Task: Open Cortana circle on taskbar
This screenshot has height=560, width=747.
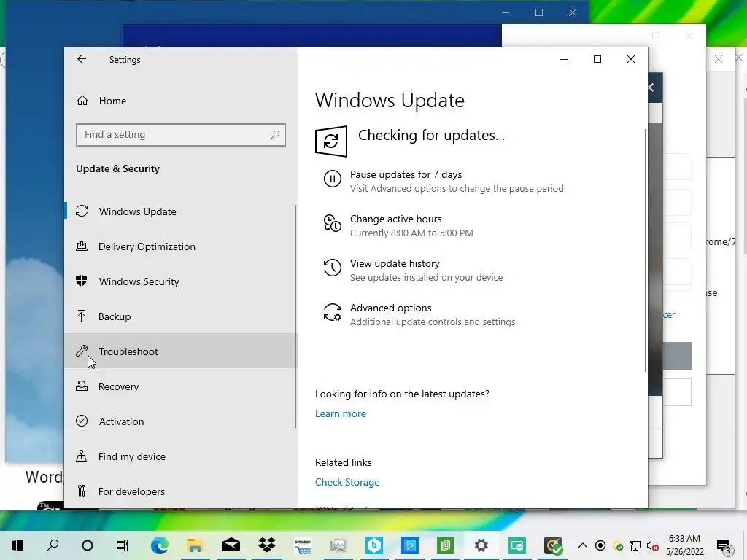Action: [88, 545]
